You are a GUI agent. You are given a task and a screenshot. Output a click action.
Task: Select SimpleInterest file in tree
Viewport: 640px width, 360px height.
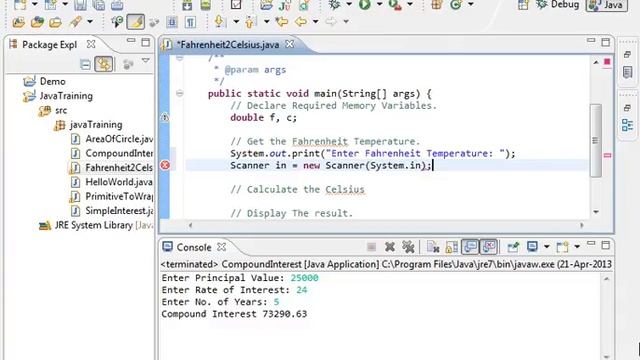[111, 211]
